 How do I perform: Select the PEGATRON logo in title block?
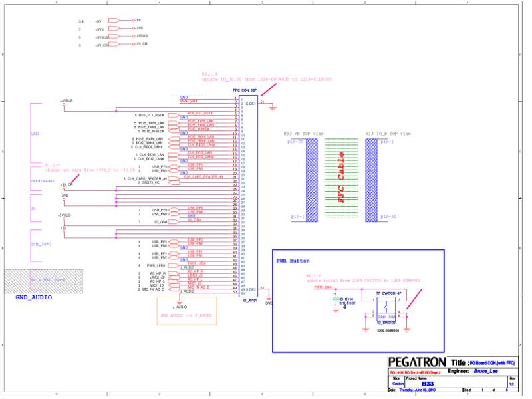coord(417,362)
